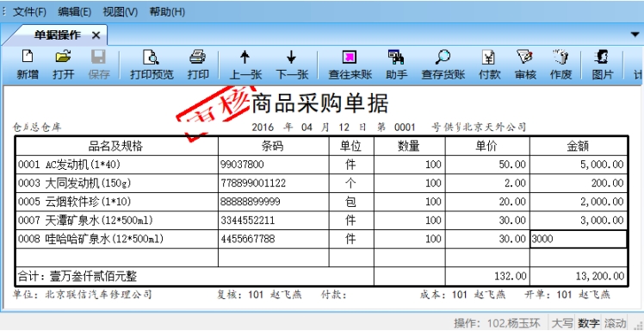The image size is (644, 331).
Task: Go to next document with 下一张
Action: pos(292,65)
